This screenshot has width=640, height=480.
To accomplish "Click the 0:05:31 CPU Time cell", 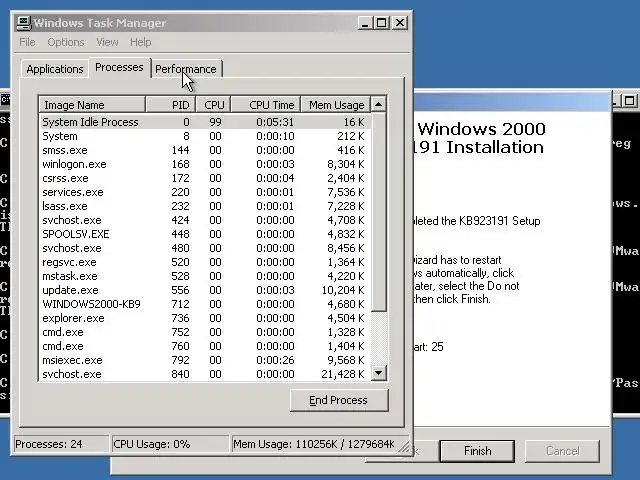I will pyautogui.click(x=275, y=122).
